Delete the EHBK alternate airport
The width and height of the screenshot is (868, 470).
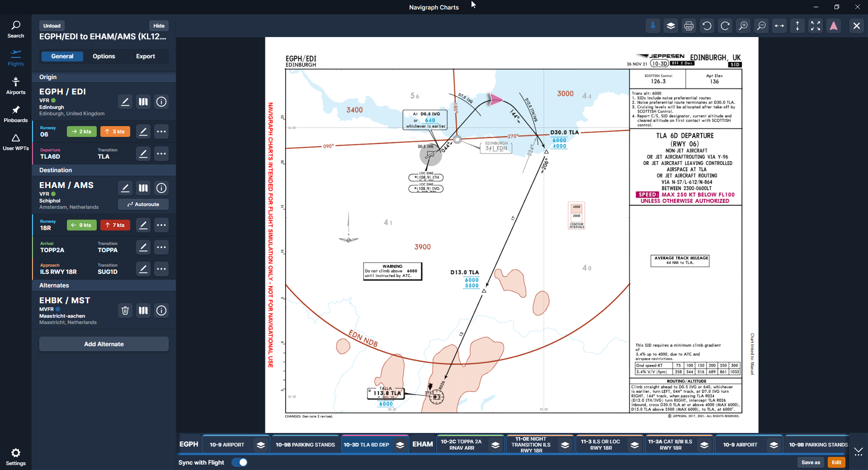tap(125, 310)
